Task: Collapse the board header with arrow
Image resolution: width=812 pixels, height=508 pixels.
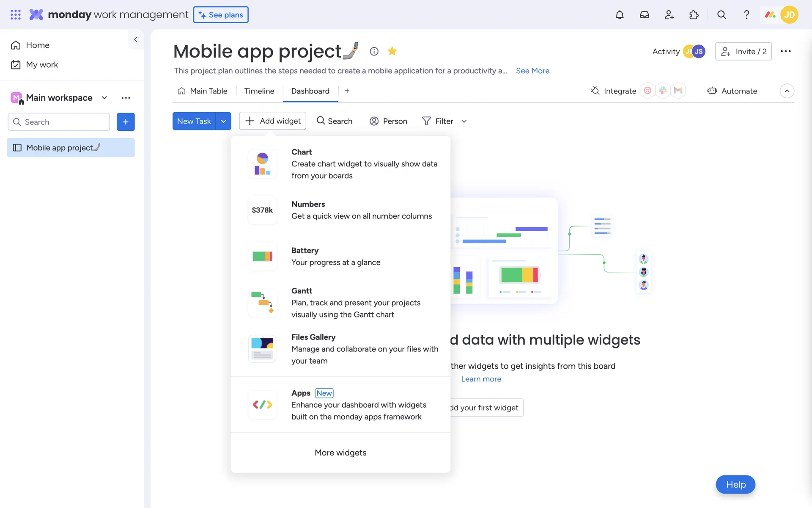Action: (787, 91)
